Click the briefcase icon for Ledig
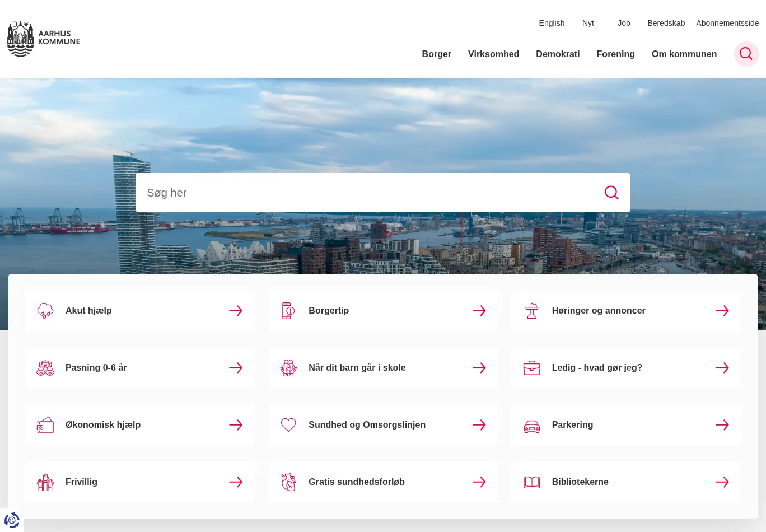The image size is (766, 532). (531, 368)
